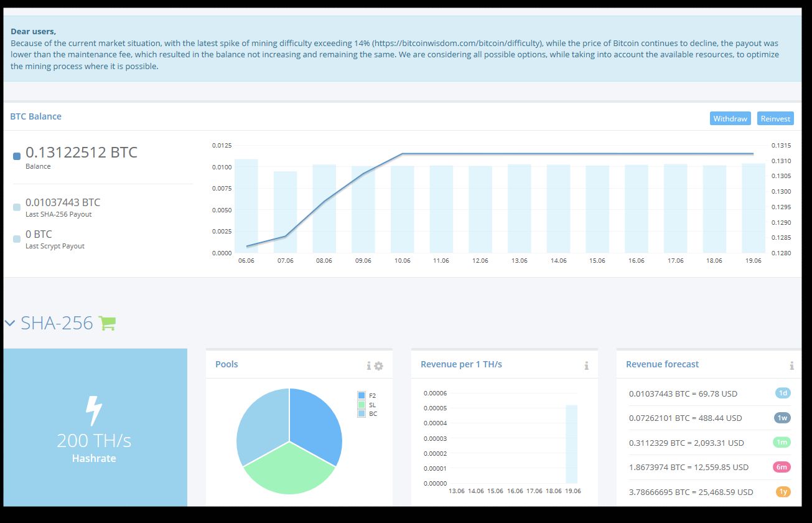
Task: Select the 1m forecast badge
Action: point(783,442)
